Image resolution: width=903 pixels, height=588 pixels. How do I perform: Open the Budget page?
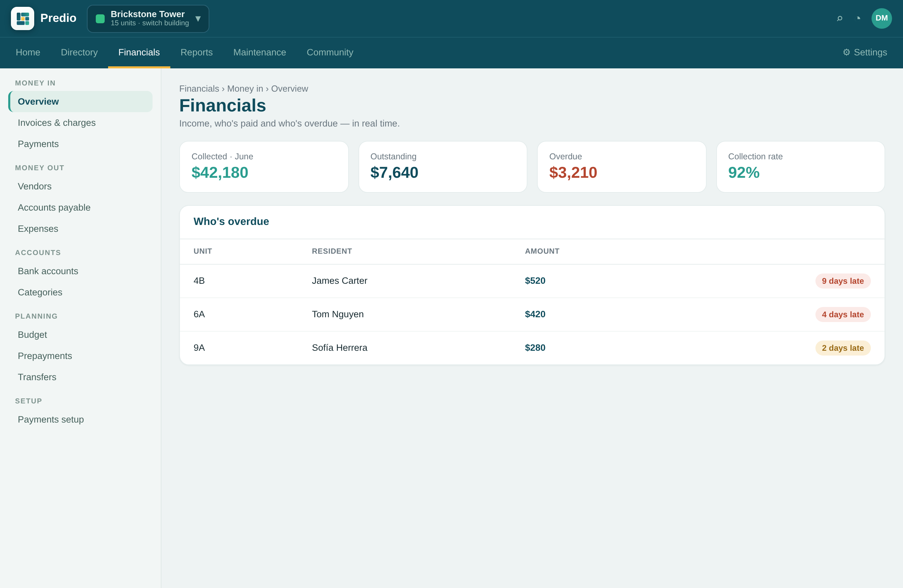coord(80,335)
